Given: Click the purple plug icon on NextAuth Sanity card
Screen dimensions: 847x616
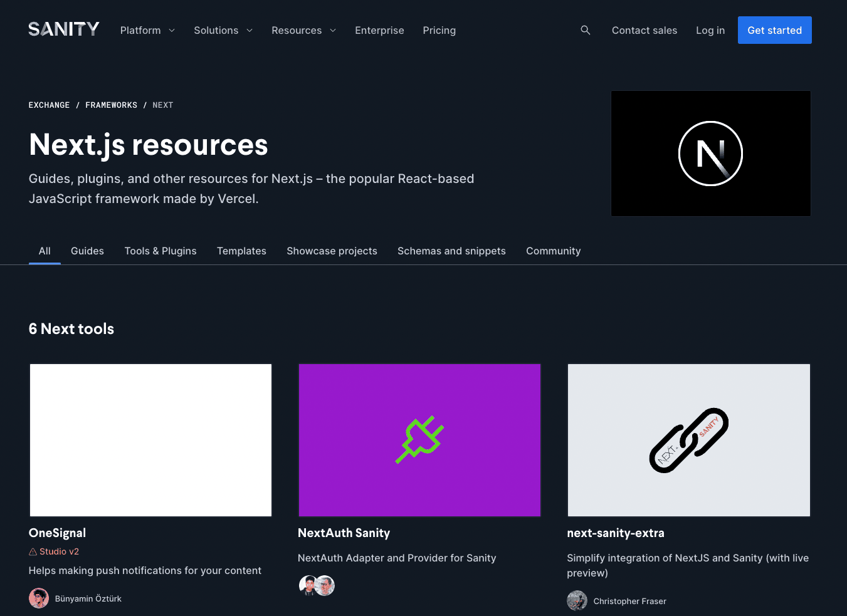Looking at the screenshot, I should click(x=419, y=440).
